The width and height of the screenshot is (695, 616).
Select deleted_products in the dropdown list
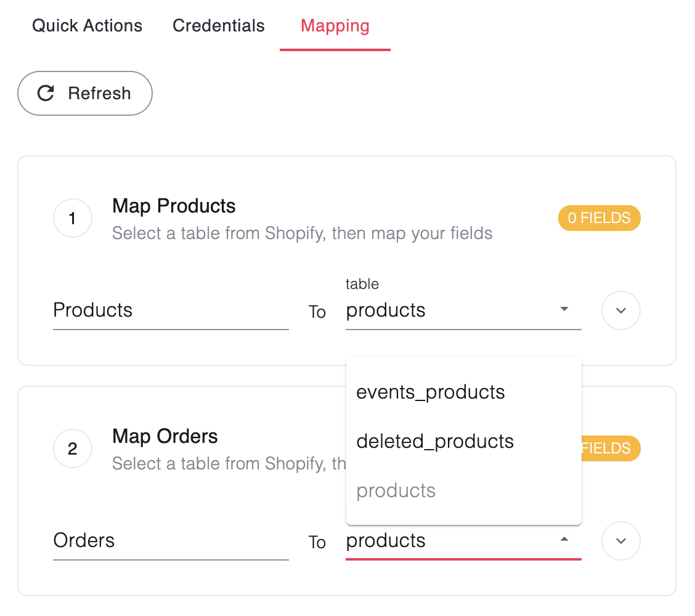435,442
